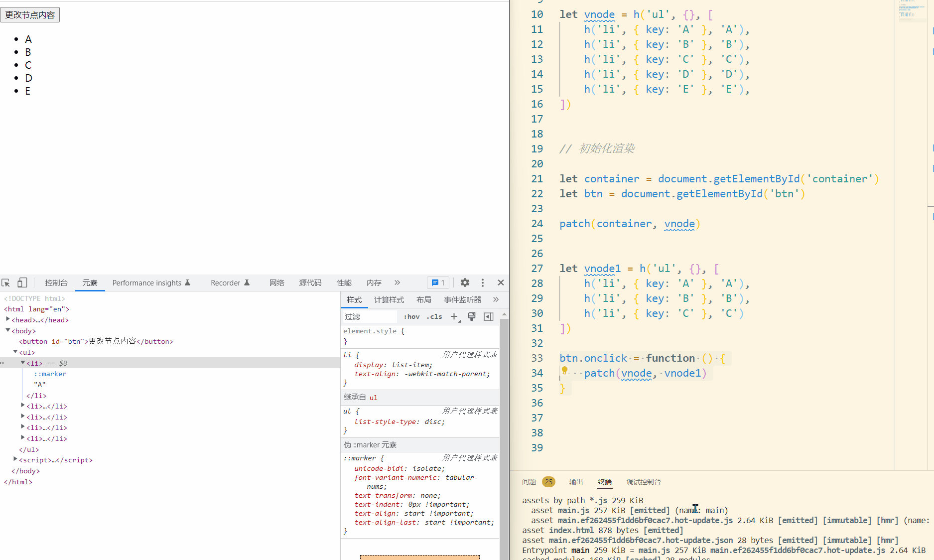The height and width of the screenshot is (560, 934).
Task: Click the ul link in 继承自 header
Action: 374,398
